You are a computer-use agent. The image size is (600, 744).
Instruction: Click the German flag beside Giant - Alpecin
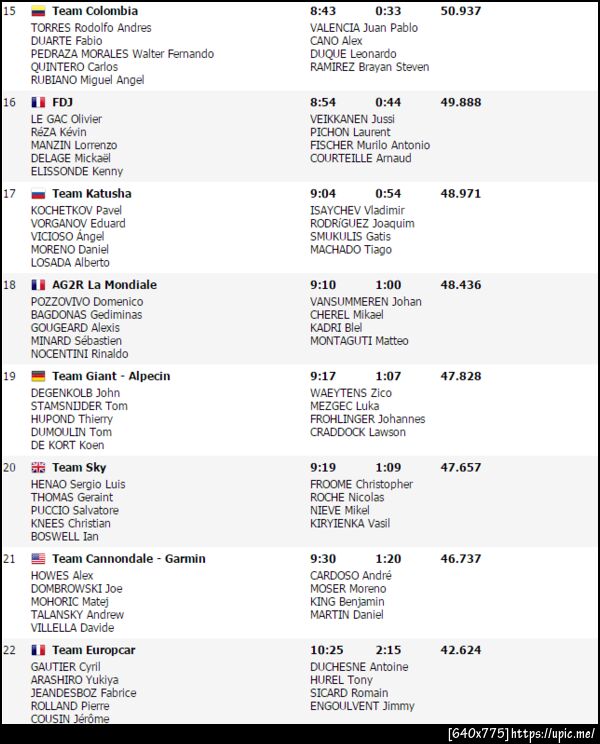click(x=39, y=376)
